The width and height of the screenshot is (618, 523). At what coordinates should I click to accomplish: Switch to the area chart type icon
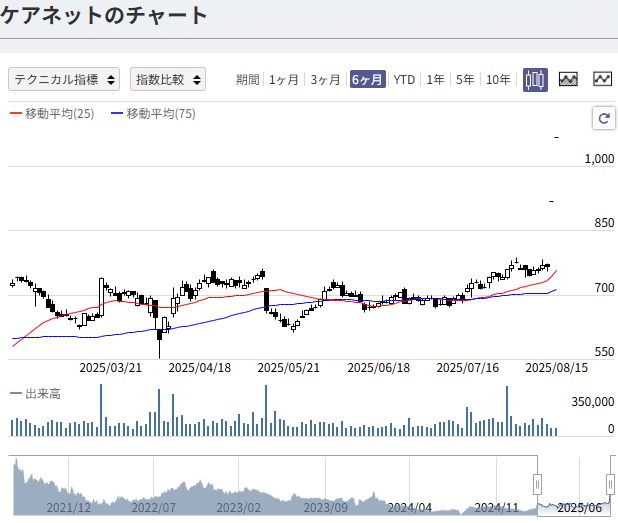pos(568,79)
